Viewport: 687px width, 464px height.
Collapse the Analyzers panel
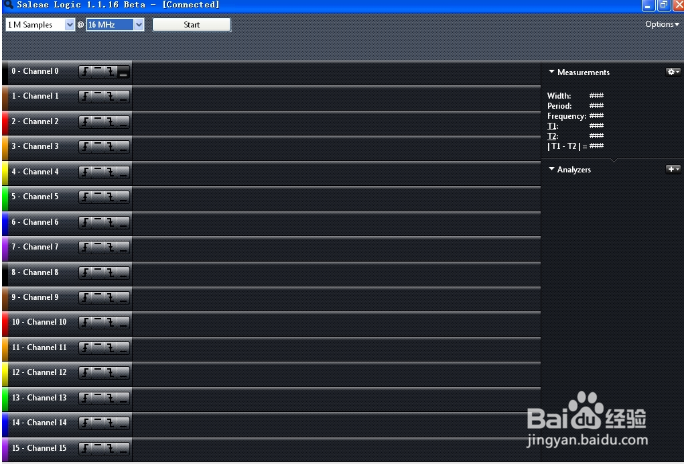pos(552,169)
